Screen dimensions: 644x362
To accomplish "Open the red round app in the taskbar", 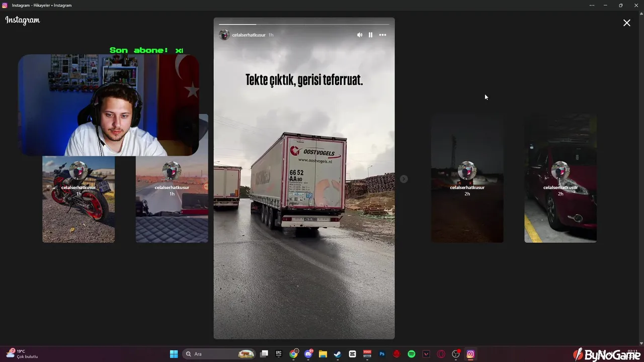I will (396, 354).
